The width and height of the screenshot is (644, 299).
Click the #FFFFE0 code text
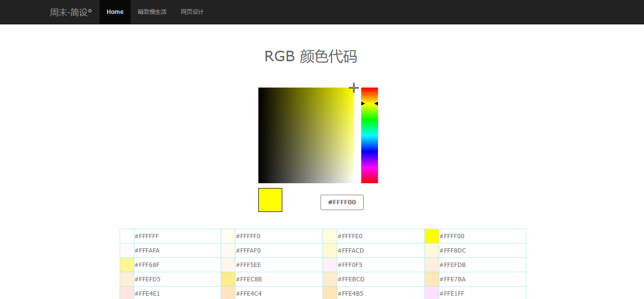pyautogui.click(x=350, y=236)
